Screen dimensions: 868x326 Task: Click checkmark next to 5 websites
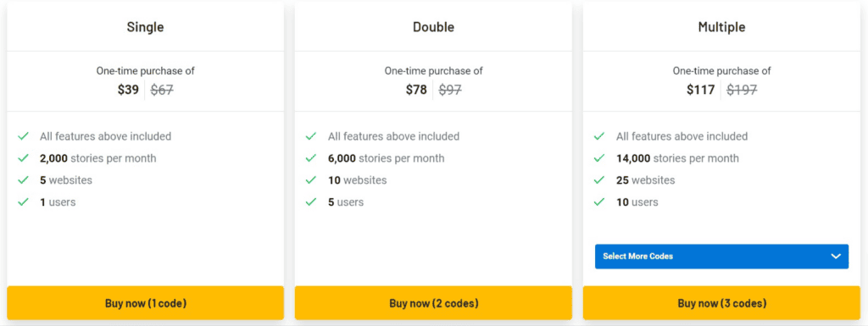[x=23, y=180]
